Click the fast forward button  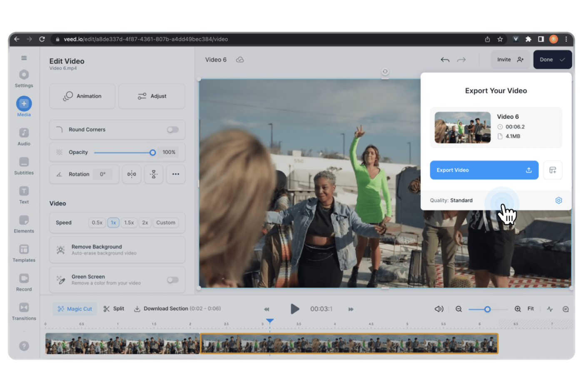pyautogui.click(x=351, y=309)
